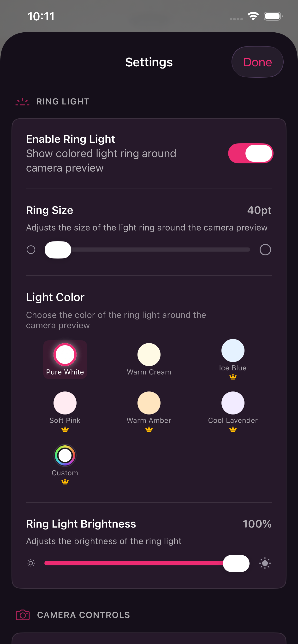Tap the dim brightness sun icon
The image size is (298, 644).
tap(31, 563)
